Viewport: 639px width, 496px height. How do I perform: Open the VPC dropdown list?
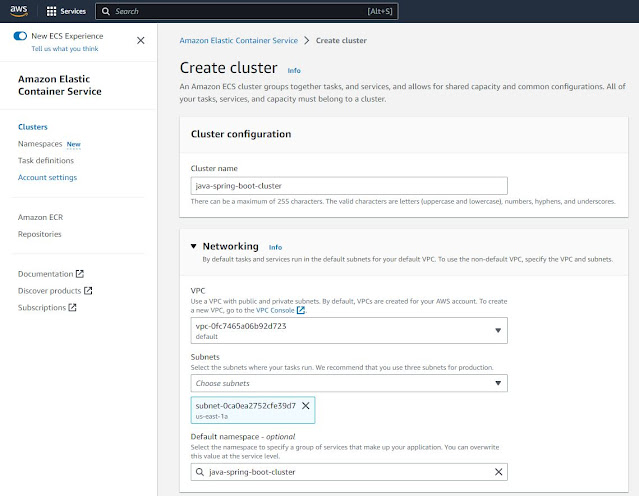point(349,331)
